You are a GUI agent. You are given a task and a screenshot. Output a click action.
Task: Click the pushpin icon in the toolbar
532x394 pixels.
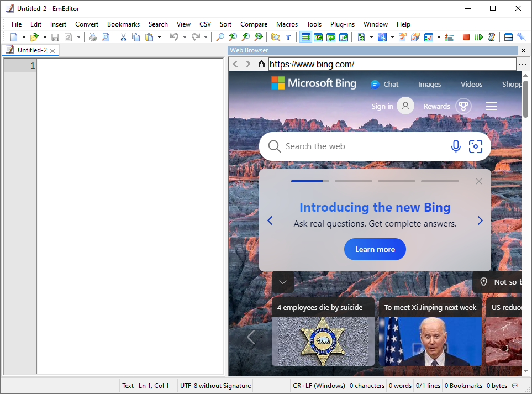(521, 37)
